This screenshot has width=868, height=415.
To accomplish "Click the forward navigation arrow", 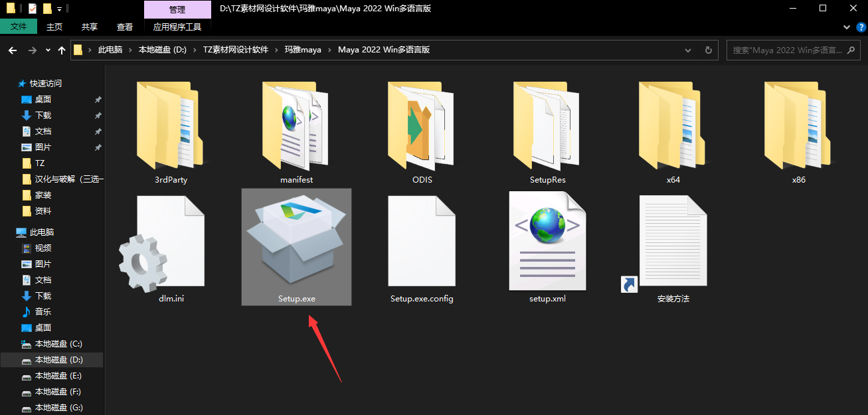I will [32, 50].
